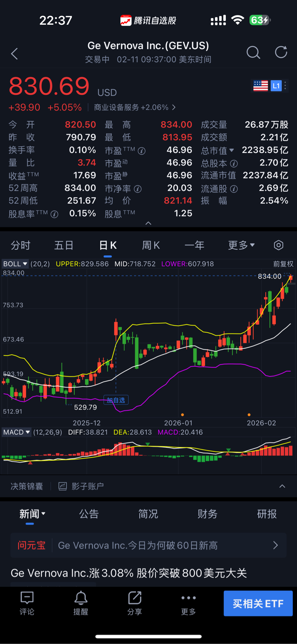Tap the 加自选 label on chart
This screenshot has width=297, height=644.
click(116, 400)
